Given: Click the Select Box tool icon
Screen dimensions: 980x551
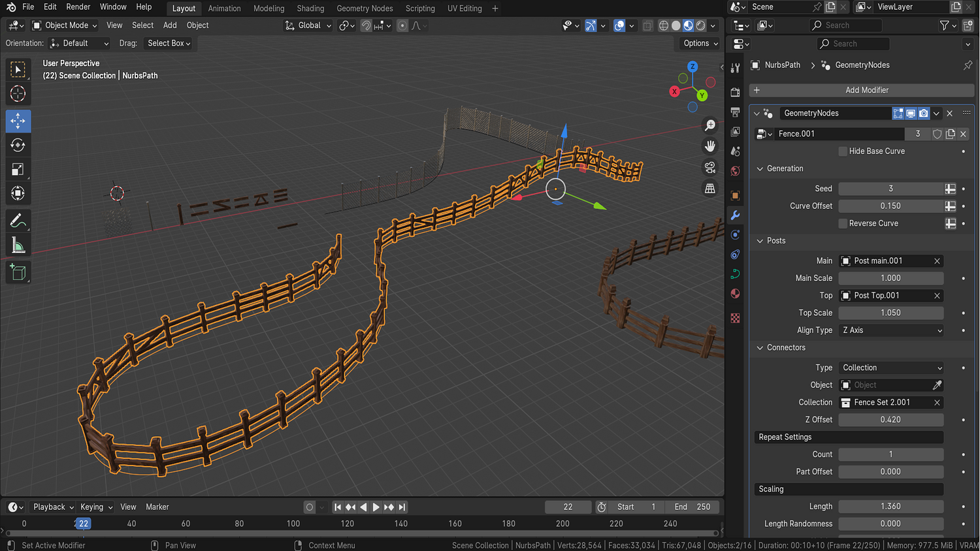Looking at the screenshot, I should 18,70.
